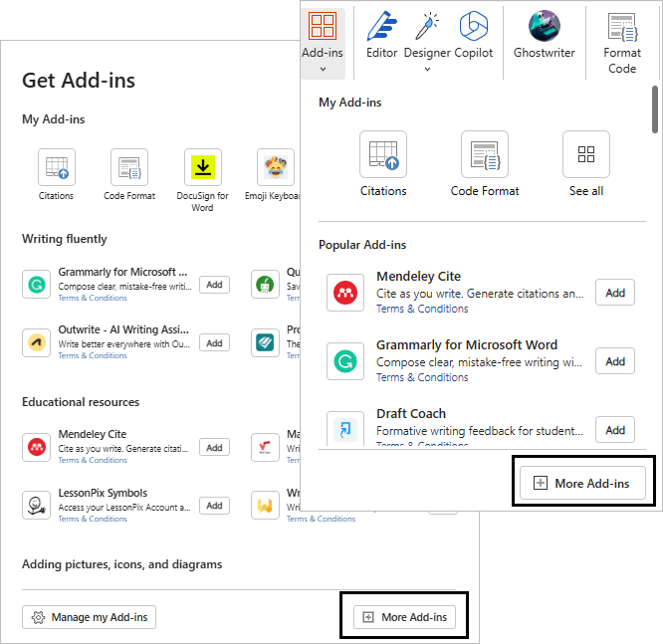Open Terms & Conditions under Outwrite
The width and height of the screenshot is (663, 644).
pos(93,355)
